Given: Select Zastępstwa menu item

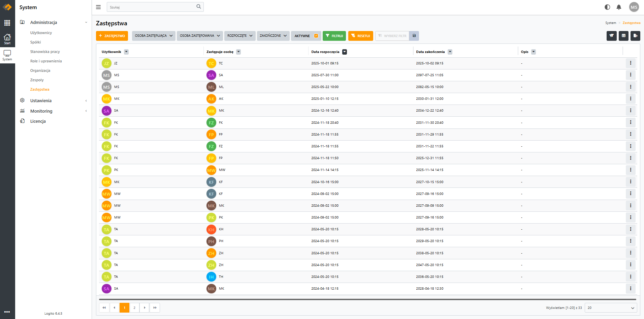Looking at the screenshot, I should (40, 89).
